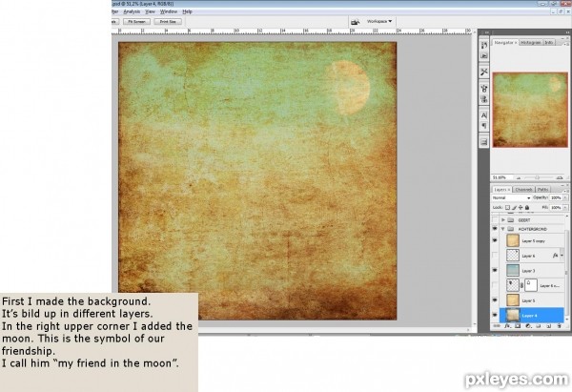Click the Opacity 100% field
572x392 pixels.
(x=556, y=197)
